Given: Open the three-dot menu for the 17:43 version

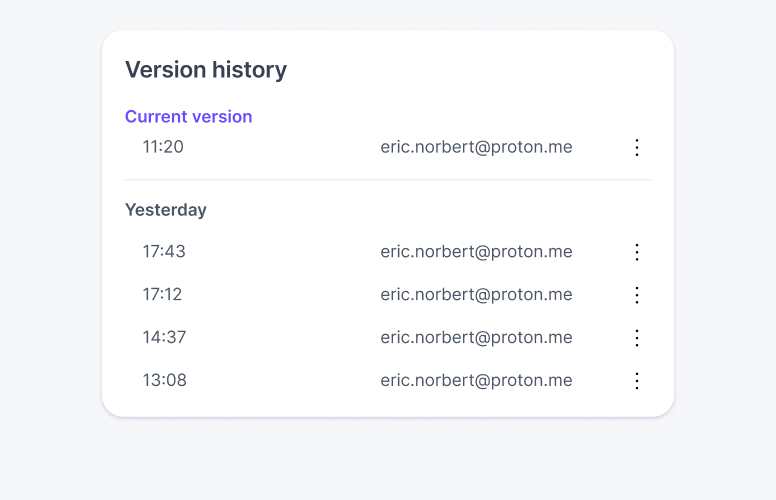Looking at the screenshot, I should coord(637,252).
